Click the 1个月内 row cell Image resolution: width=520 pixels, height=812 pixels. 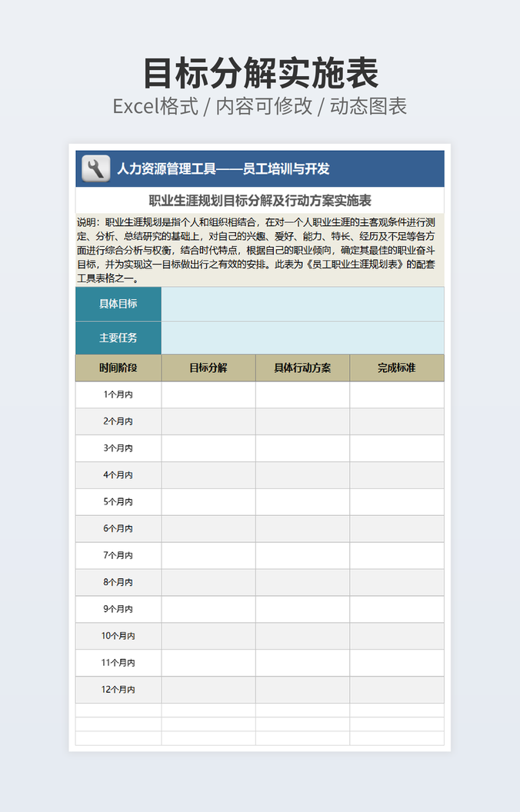point(118,394)
